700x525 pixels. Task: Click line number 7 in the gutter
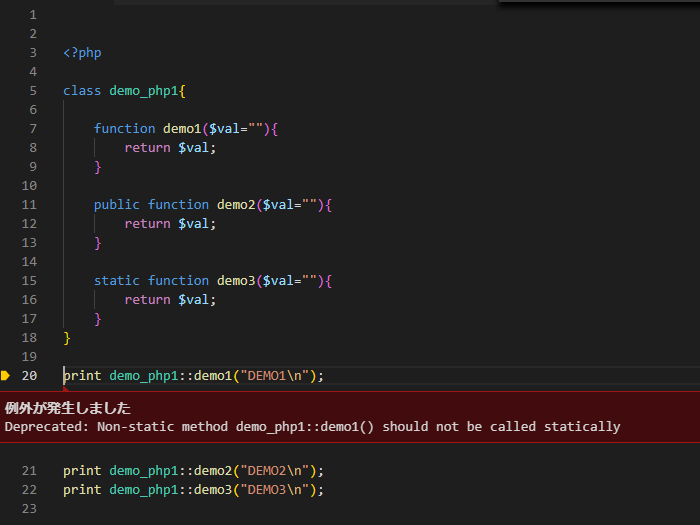tap(33, 129)
